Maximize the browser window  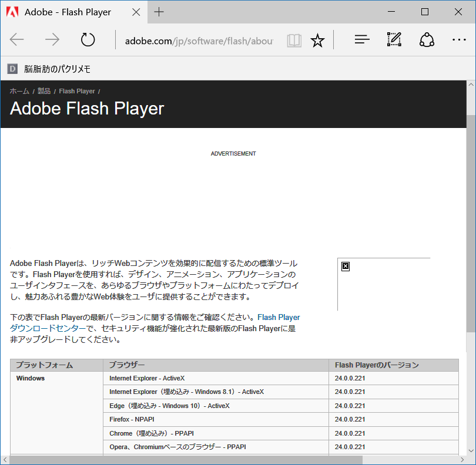(425, 12)
